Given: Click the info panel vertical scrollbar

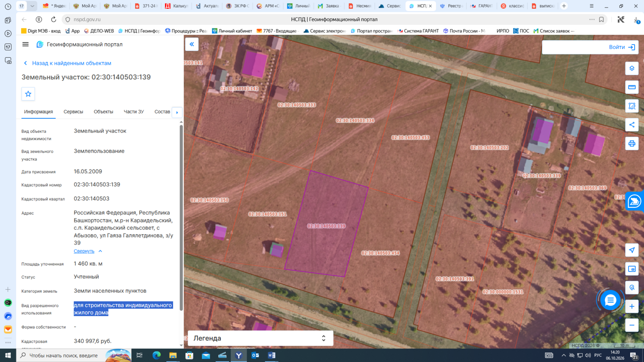Looking at the screenshot, I should pyautogui.click(x=181, y=218).
